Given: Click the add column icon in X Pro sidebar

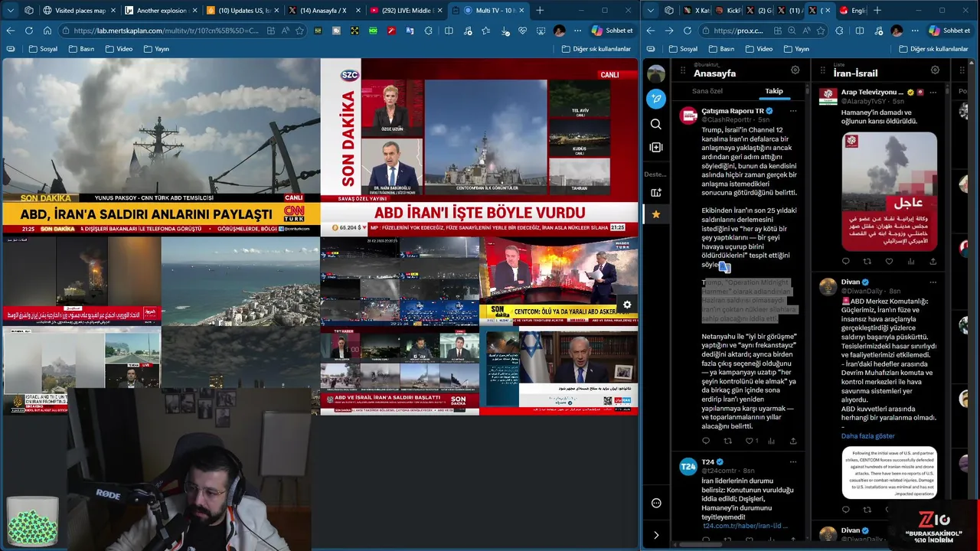Looking at the screenshot, I should 656,147.
